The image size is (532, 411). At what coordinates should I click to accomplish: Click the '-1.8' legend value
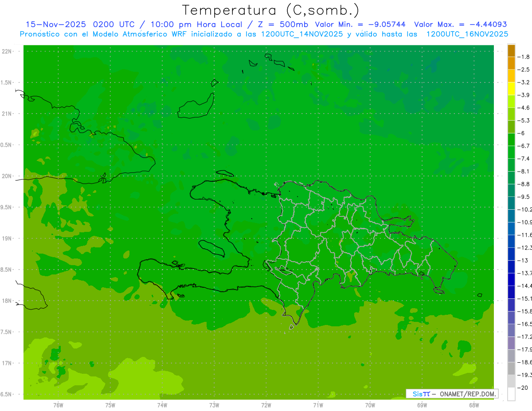(524, 57)
